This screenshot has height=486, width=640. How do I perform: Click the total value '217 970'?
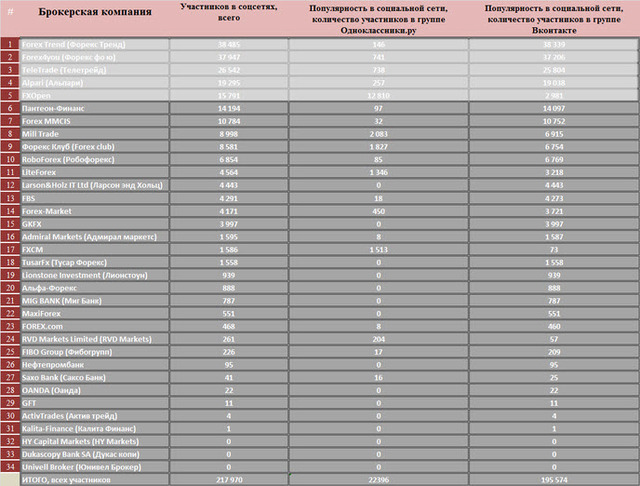pos(229,480)
